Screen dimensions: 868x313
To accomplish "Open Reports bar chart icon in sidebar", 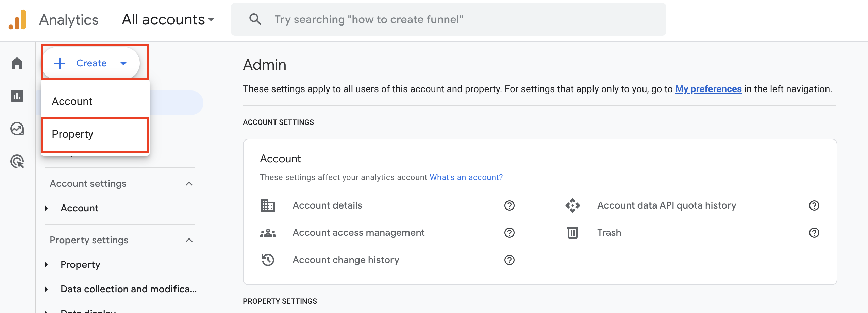I will click(17, 96).
